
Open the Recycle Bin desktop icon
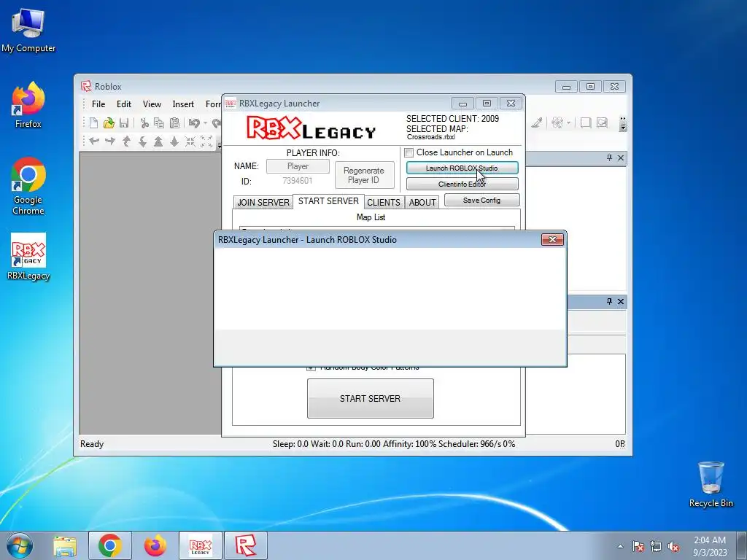click(711, 484)
